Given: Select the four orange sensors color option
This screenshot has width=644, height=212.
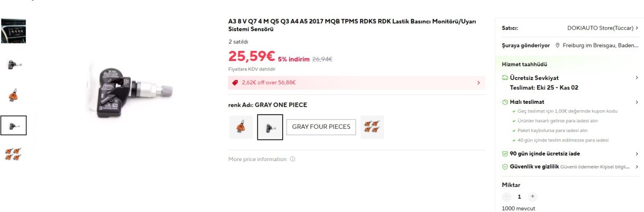Looking at the screenshot, I should click(372, 127).
